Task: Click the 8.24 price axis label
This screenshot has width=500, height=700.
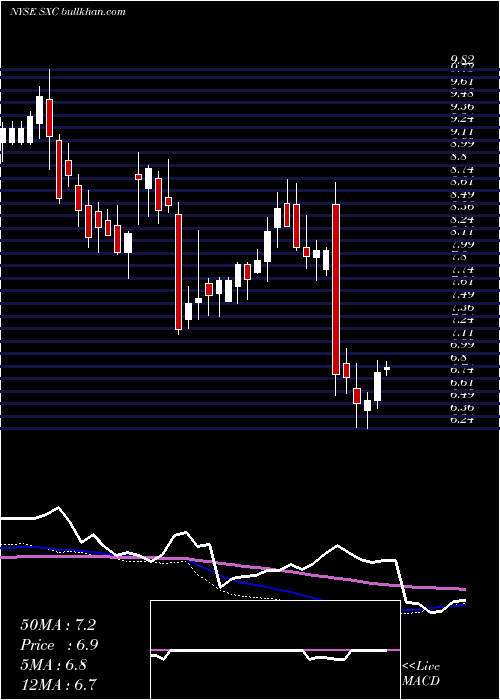Action: point(462,219)
